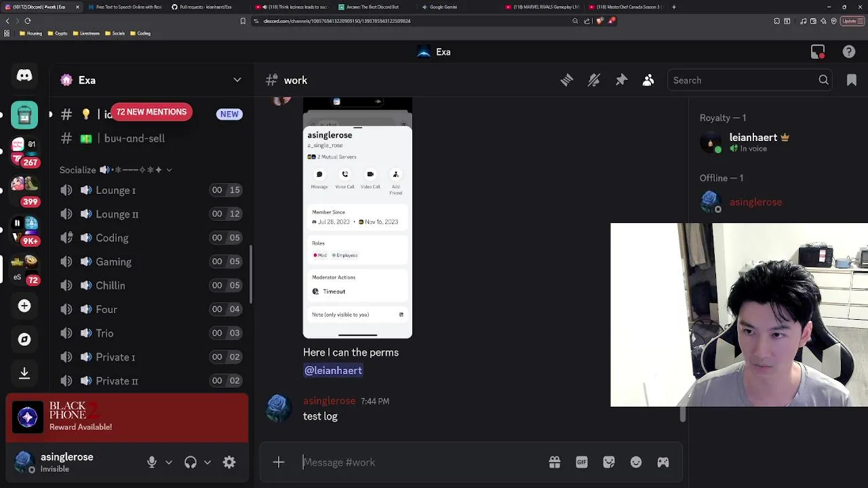Open the GIF picker
Image resolution: width=868 pixels, height=488 pixels.
(x=582, y=462)
